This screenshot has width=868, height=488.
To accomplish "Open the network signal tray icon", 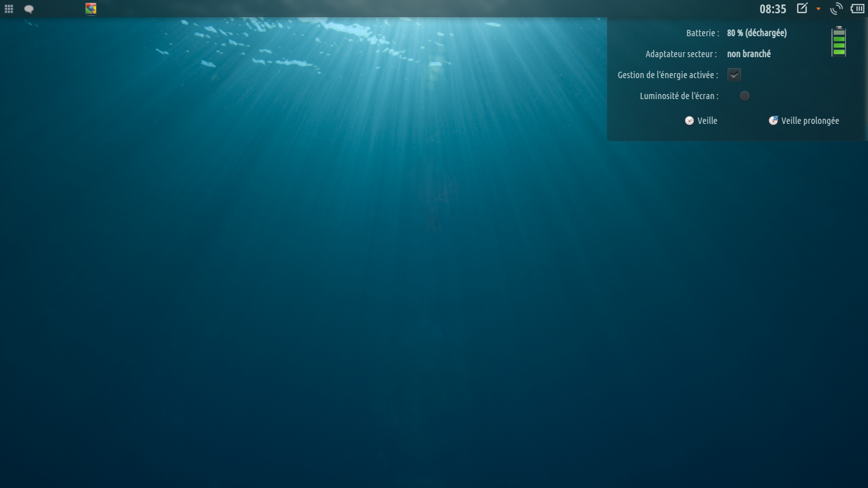I will (x=836, y=8).
